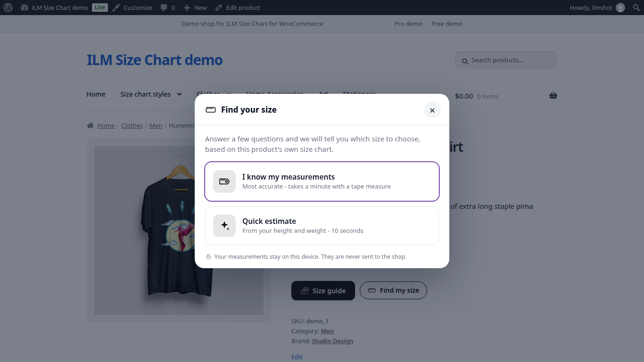Viewport: 644px width, 362px height.
Task: Click the SKU: demo_1 text
Action: click(310, 321)
